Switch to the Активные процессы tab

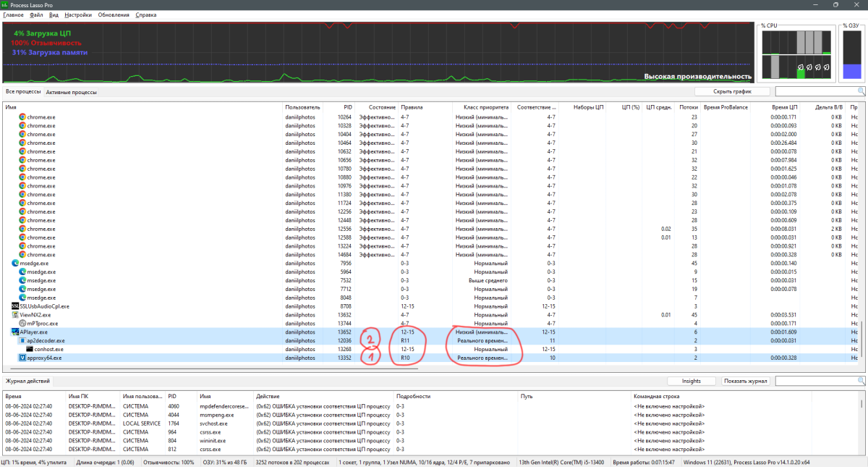pyautogui.click(x=71, y=92)
